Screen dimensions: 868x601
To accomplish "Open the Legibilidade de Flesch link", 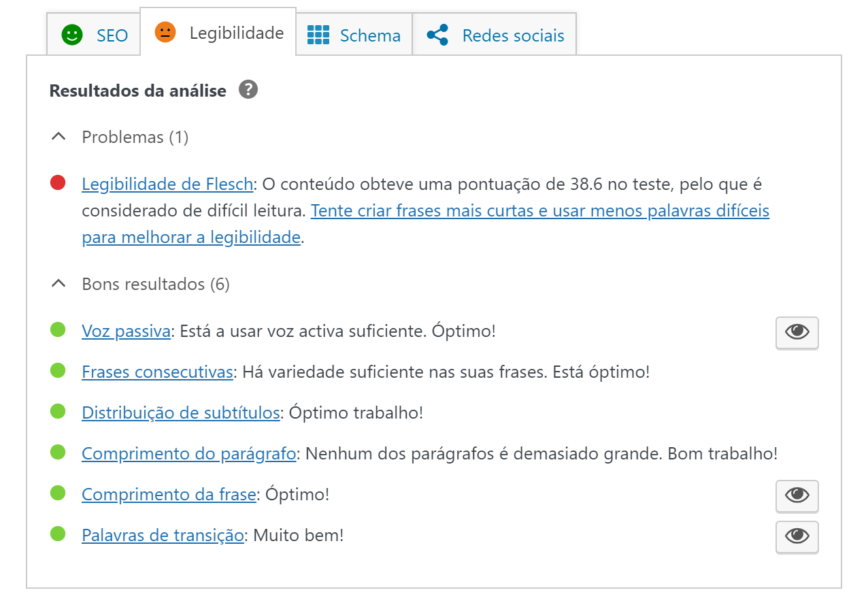I will pos(167,182).
